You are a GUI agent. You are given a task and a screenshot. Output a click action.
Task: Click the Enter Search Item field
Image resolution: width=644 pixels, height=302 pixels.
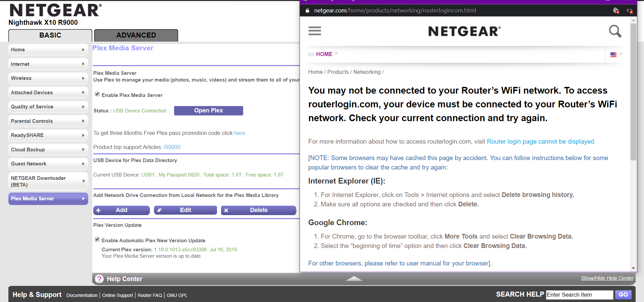pyautogui.click(x=580, y=295)
